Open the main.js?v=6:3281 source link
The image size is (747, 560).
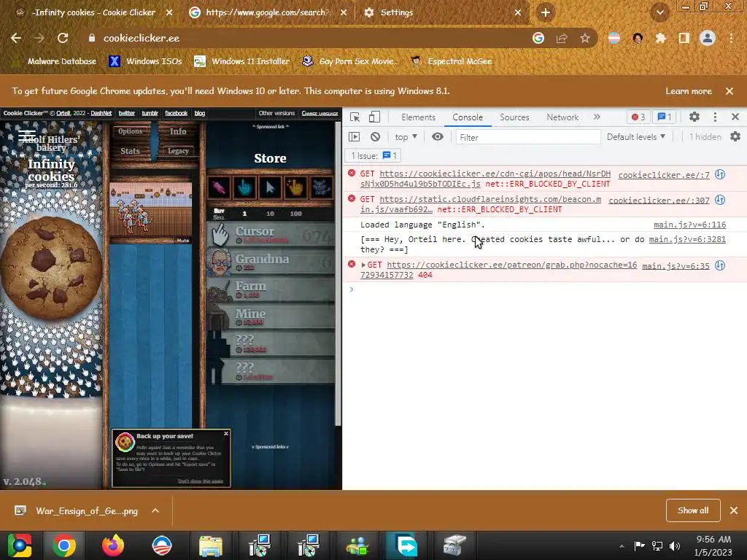click(687, 239)
